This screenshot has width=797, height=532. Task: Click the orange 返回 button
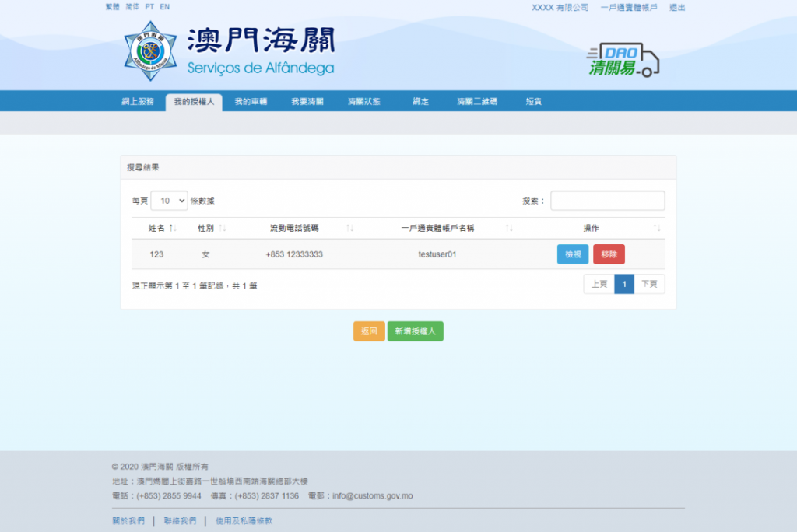point(369,331)
